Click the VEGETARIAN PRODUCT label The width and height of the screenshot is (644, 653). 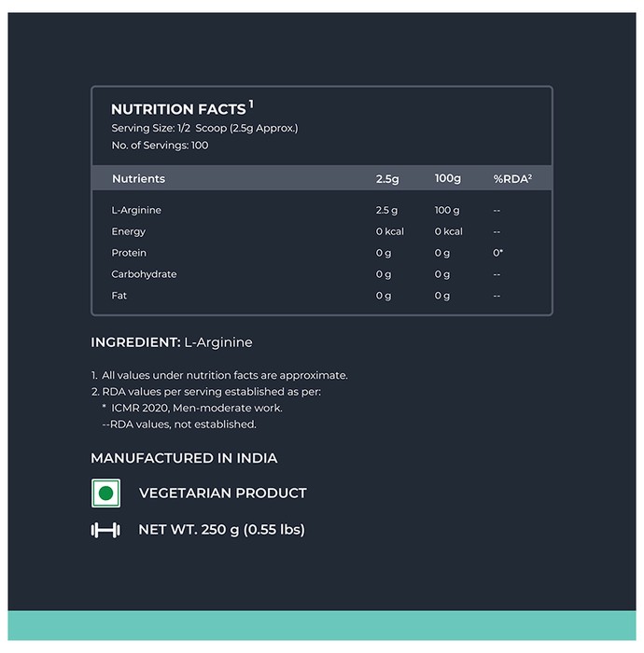(x=223, y=493)
